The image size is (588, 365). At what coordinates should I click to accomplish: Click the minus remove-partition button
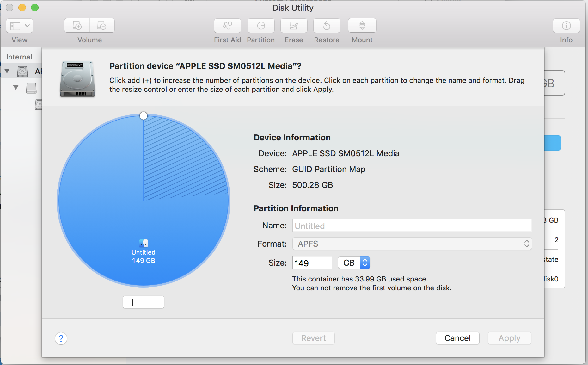pyautogui.click(x=154, y=302)
